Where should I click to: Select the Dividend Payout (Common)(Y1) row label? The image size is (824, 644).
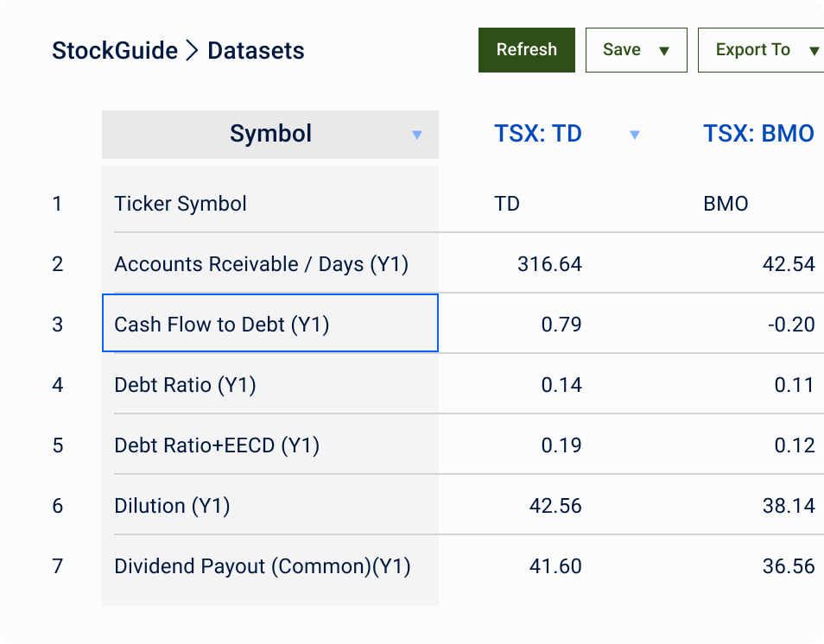[263, 566]
